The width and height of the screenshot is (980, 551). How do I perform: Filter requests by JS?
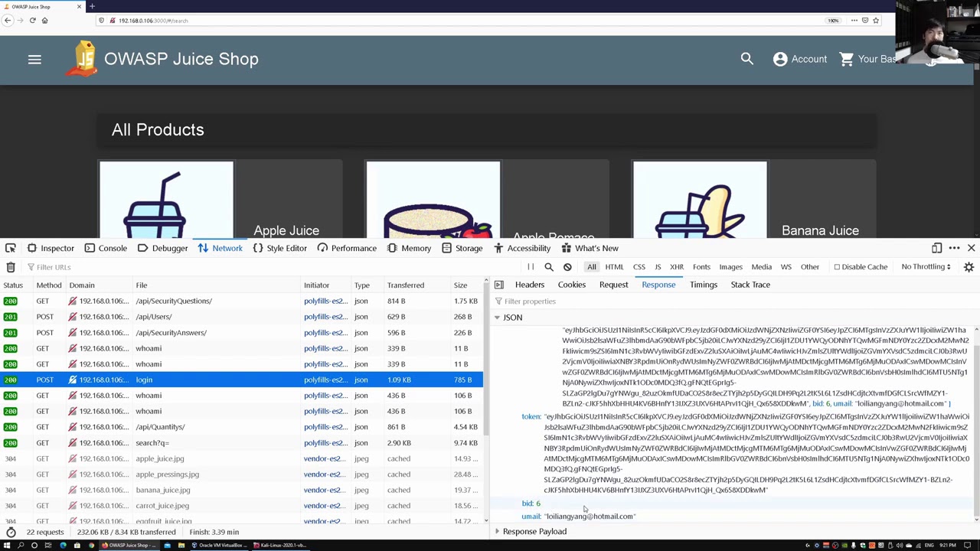click(658, 267)
